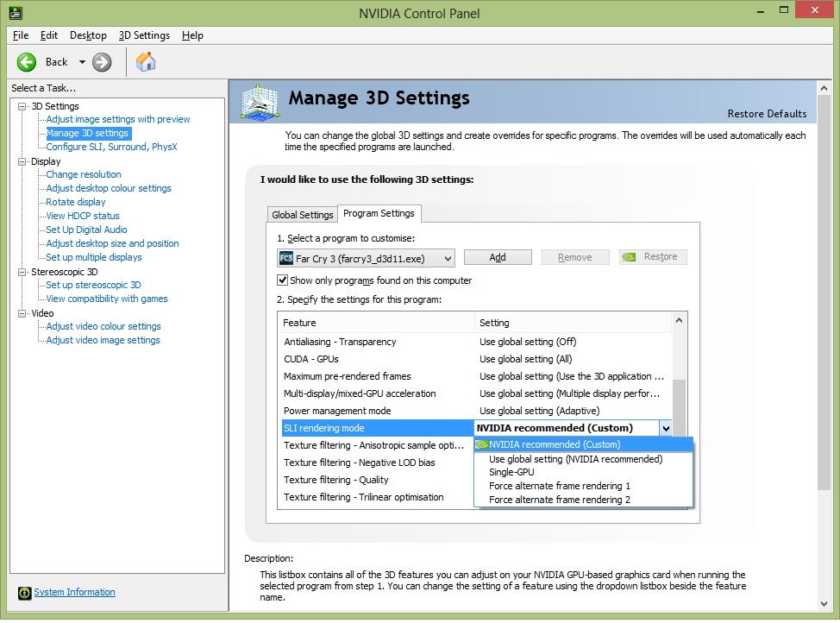Uncheck Show only programs found on this computer
This screenshot has width=840, height=623.
(282, 280)
